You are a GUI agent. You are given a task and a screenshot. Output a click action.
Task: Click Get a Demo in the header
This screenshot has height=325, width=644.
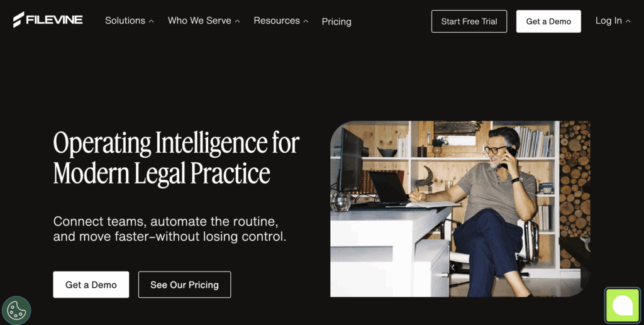[x=548, y=21]
